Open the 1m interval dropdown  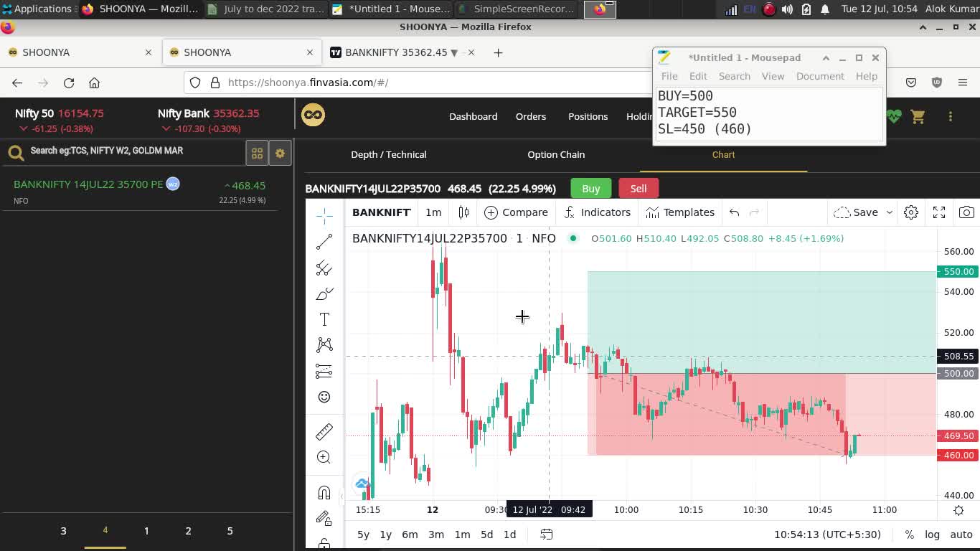pos(433,212)
